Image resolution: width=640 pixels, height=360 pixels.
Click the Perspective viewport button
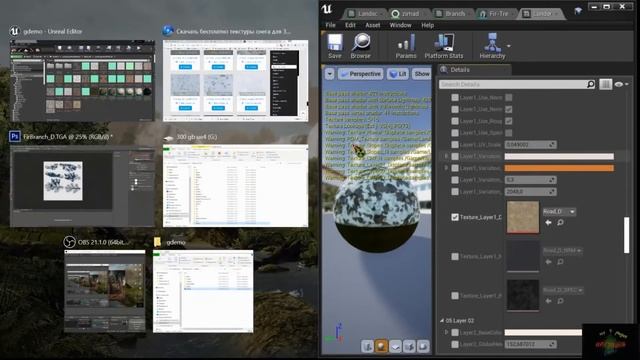[361, 74]
